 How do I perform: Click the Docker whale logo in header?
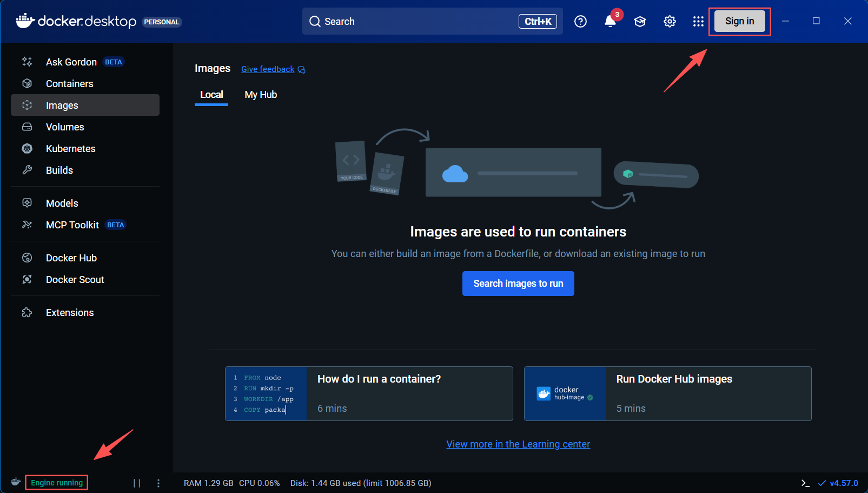[25, 21]
